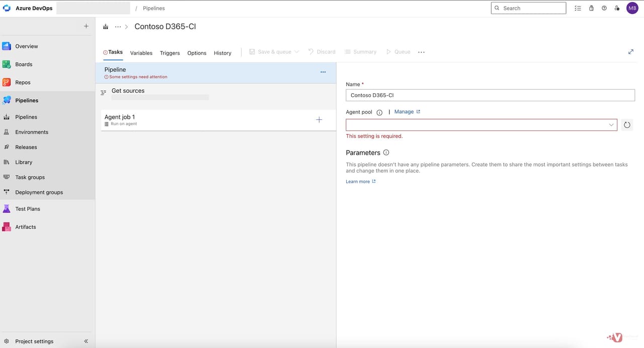
Task: Refresh the agent pool list
Action: click(x=627, y=125)
